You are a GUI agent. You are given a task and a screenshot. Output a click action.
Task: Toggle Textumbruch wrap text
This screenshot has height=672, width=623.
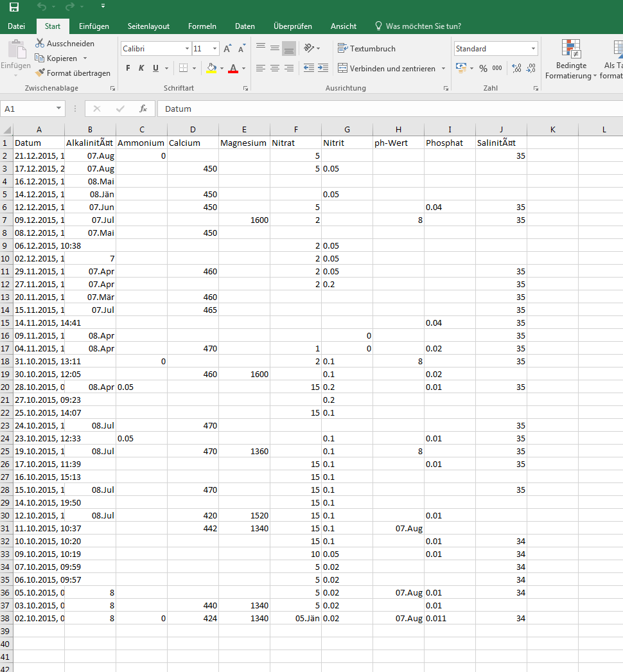point(367,48)
